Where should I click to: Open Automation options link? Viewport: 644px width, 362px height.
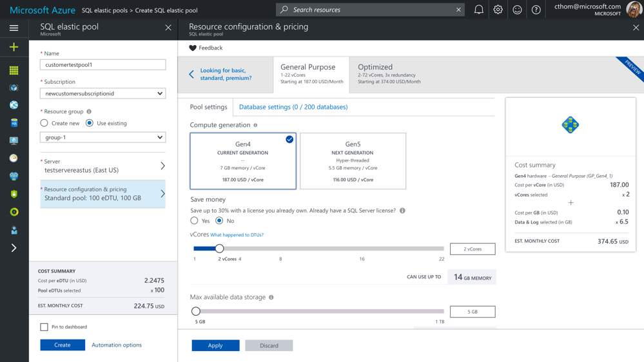point(117,345)
